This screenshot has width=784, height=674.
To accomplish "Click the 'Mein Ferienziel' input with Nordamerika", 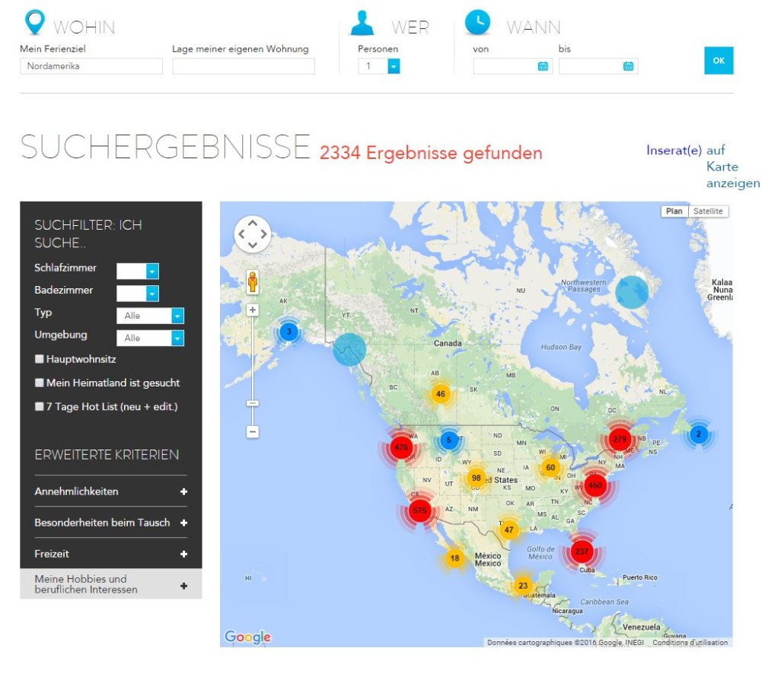I will point(91,66).
